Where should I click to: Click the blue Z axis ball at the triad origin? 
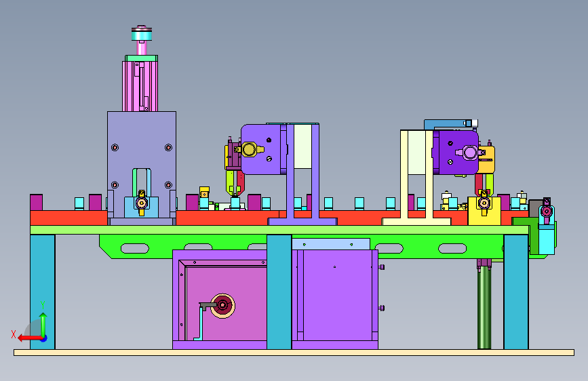click(44, 338)
